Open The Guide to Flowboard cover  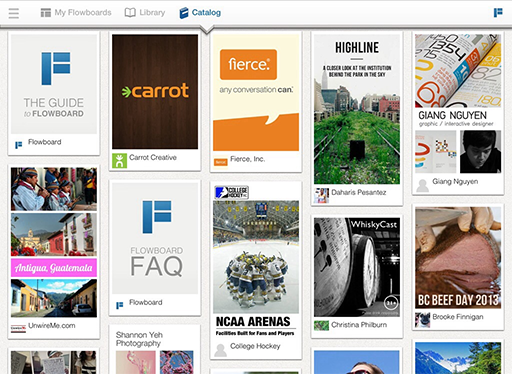click(x=54, y=84)
